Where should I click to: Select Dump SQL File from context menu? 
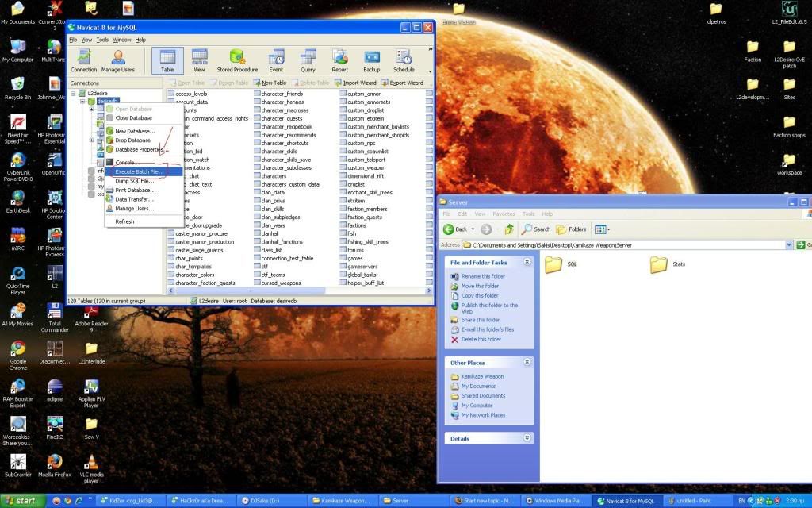[134, 181]
